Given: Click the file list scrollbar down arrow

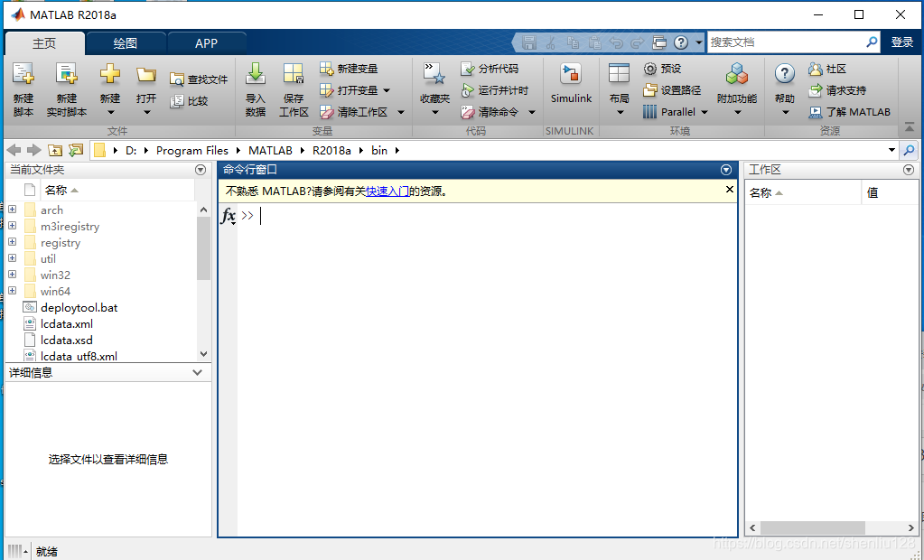Looking at the screenshot, I should click(204, 354).
